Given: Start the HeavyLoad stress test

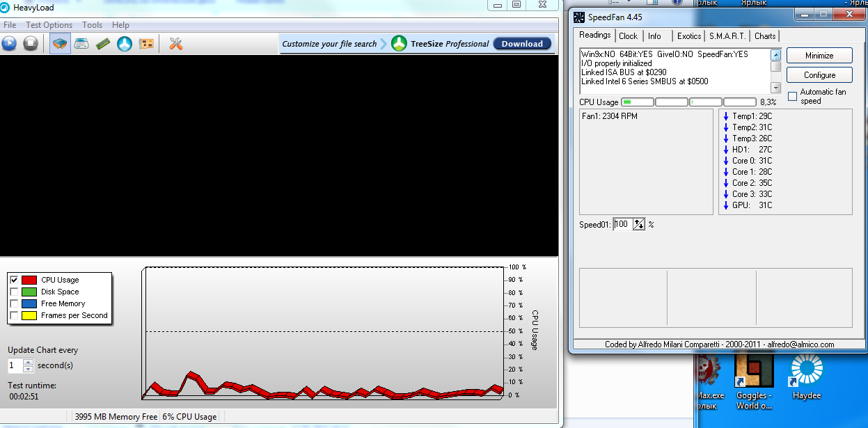Looking at the screenshot, I should click(9, 44).
